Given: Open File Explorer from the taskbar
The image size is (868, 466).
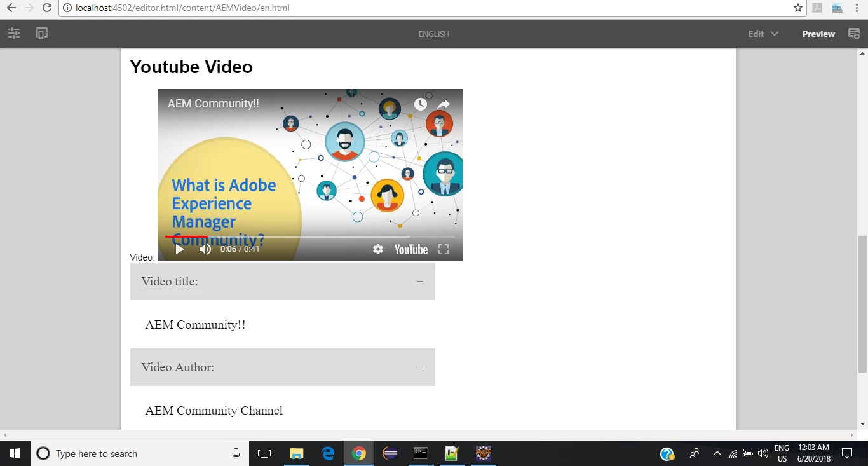Looking at the screenshot, I should tap(296, 453).
